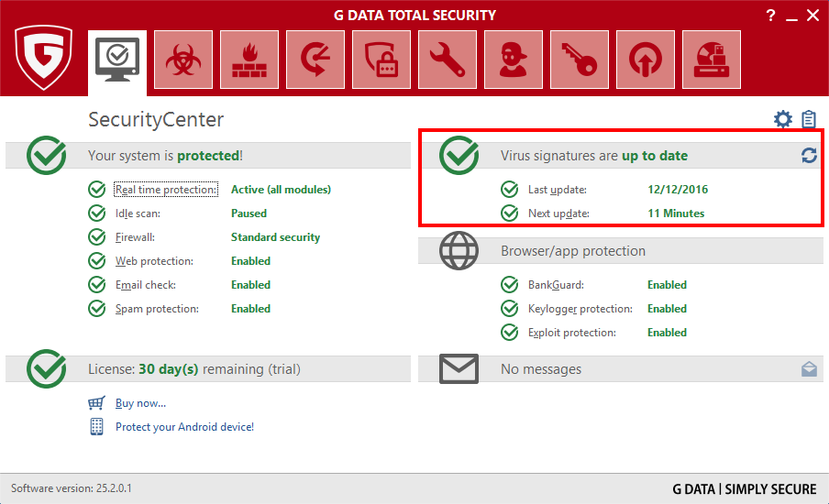Open the Password Manager shield lock tab
Viewport: 829px width, 504px height.
(381, 60)
